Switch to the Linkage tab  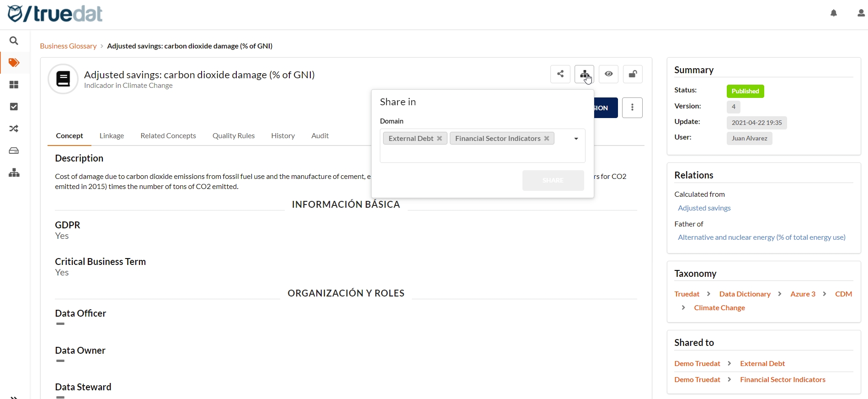coord(112,136)
